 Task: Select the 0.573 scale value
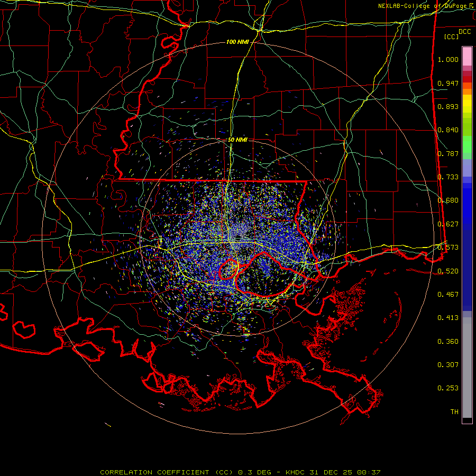point(448,248)
